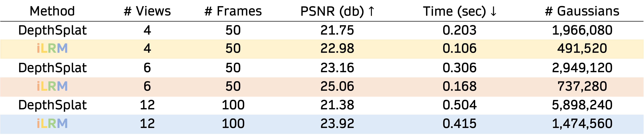Click the time value 0.306
This screenshot has width=644, height=140.
coord(460,68)
